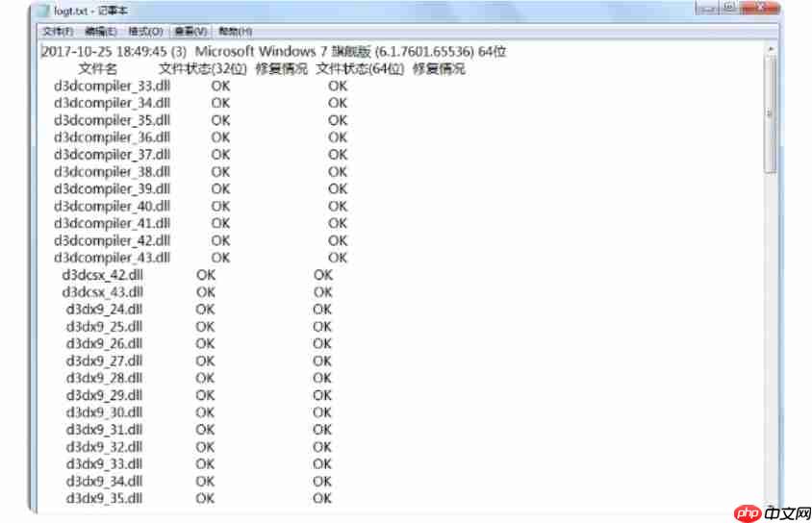Click the text d3dcompiler_41.dll
This screenshot has height=523, width=812.
(x=112, y=223)
